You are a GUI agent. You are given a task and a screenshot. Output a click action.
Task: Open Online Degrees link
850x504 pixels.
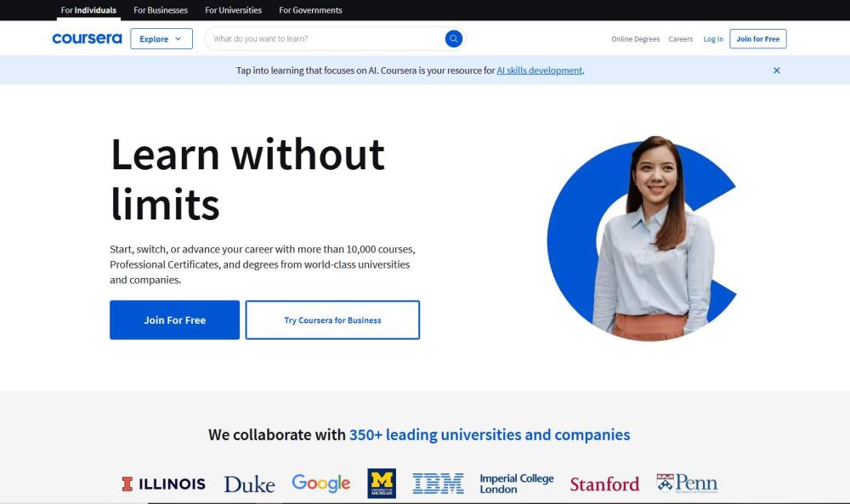[x=635, y=39]
